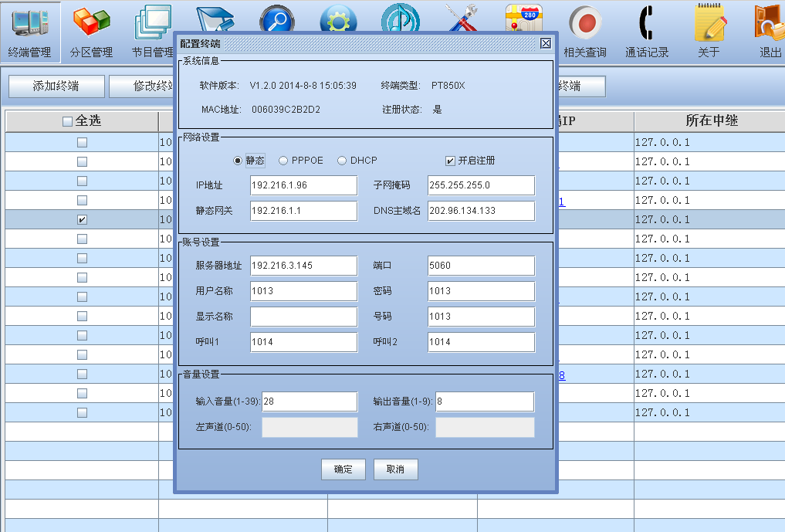Image resolution: width=785 pixels, height=532 pixels.
Task: Tick the 全选 select-all checkbox
Action: click(x=67, y=121)
